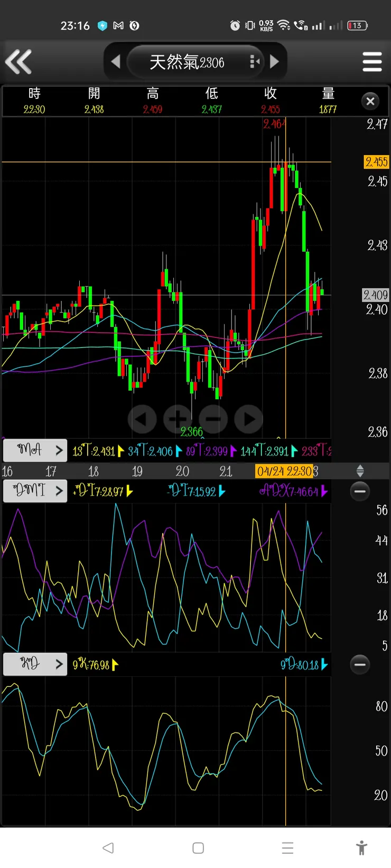Zoom out chart with minus button
The image size is (391, 868).
coord(213,419)
